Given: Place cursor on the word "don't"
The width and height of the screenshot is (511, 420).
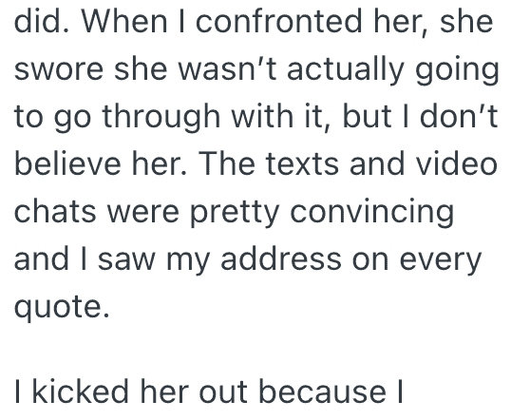Looking at the screenshot, I should coord(459,117).
